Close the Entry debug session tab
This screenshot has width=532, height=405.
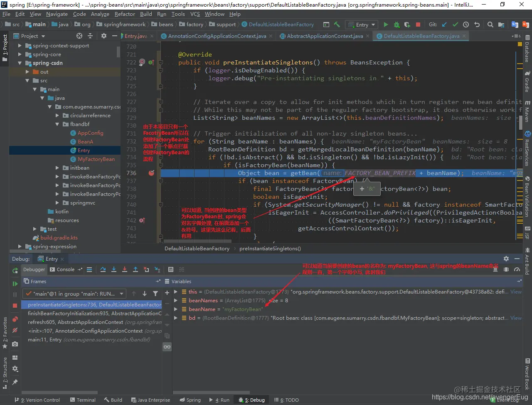pyautogui.click(x=62, y=259)
